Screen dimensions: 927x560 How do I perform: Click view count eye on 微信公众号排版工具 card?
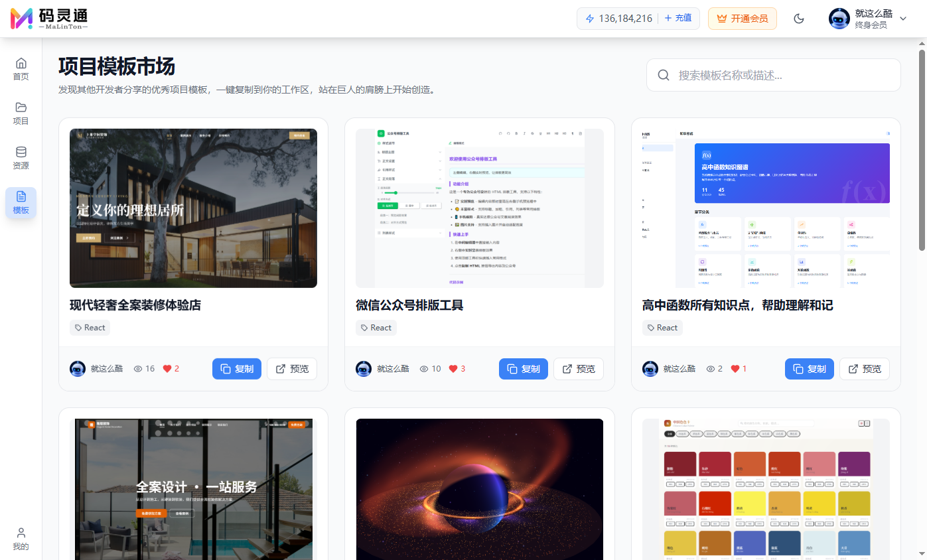425,369
